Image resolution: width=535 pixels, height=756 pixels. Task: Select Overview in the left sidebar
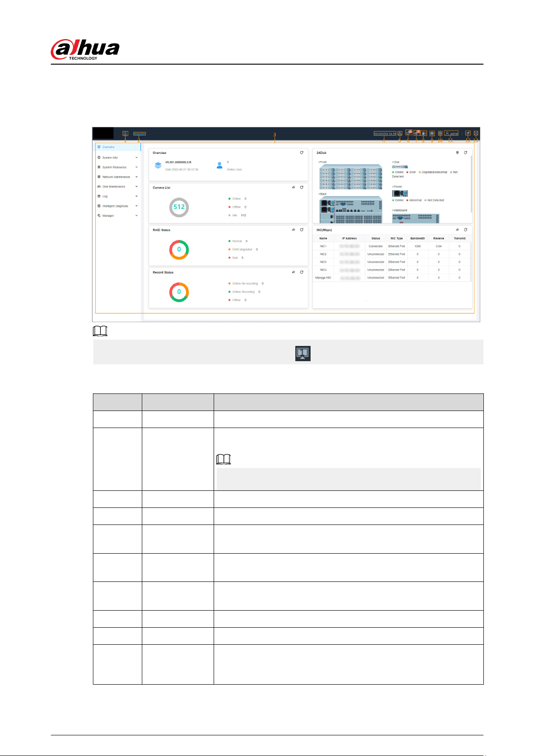(x=118, y=147)
